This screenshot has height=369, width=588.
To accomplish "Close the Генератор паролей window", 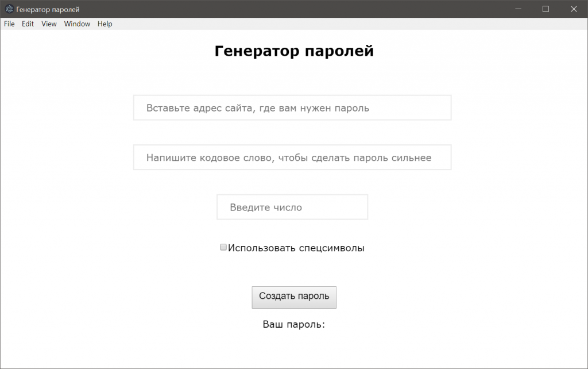I will pos(573,9).
